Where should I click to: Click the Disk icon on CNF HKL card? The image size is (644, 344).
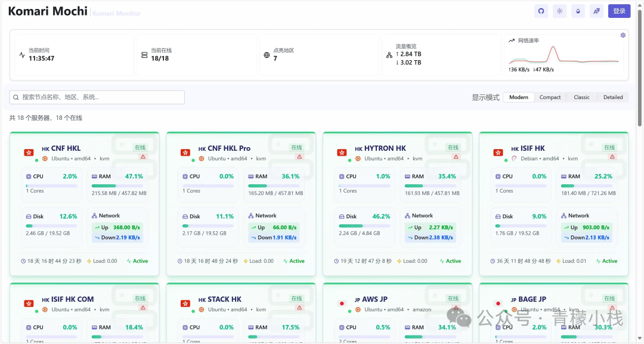(29, 216)
